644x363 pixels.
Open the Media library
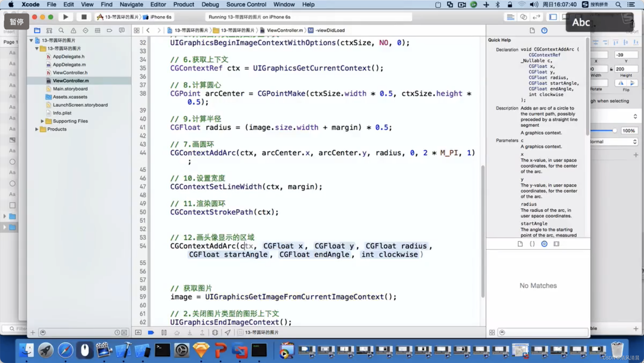tap(557, 244)
